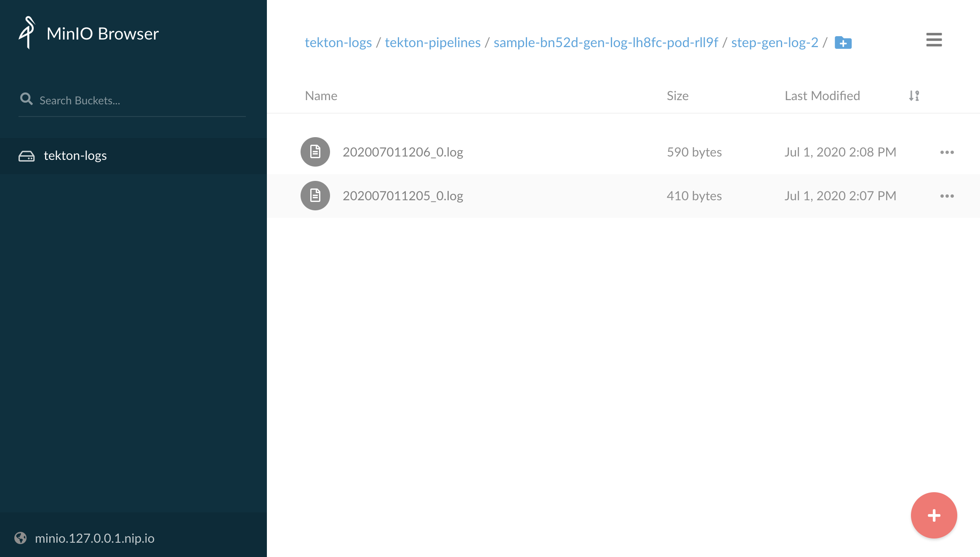Click the sort order icon in header
Viewport: 980px width, 557px height.
[x=914, y=96]
